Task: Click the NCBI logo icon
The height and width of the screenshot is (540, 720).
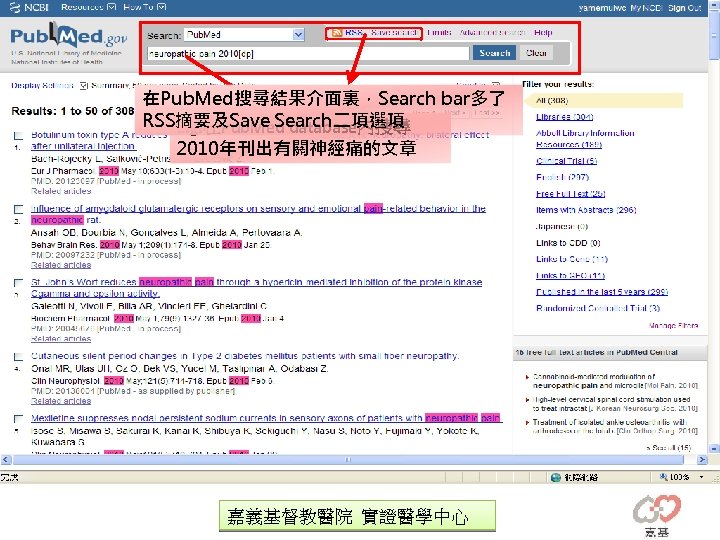Action: pos(14,7)
